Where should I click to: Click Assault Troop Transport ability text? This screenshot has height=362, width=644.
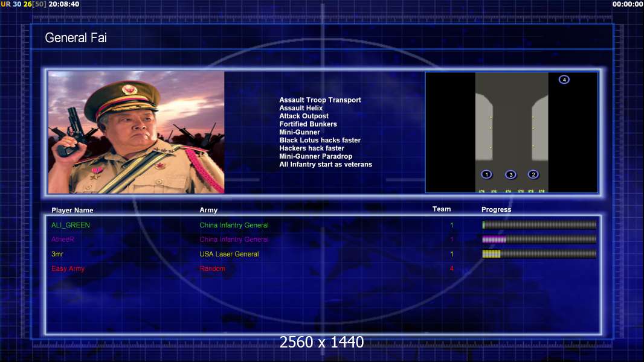coord(320,100)
